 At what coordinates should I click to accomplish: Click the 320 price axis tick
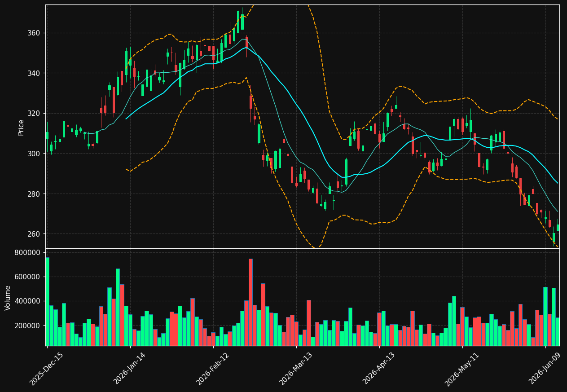(x=34, y=114)
